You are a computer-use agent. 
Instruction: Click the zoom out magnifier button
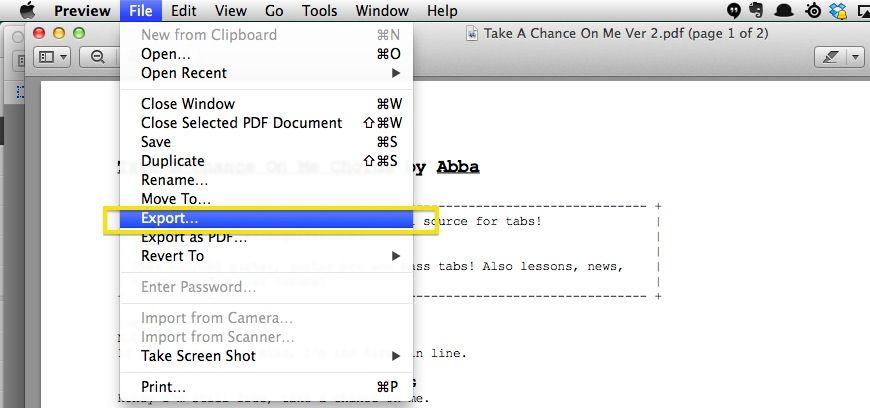click(x=98, y=57)
